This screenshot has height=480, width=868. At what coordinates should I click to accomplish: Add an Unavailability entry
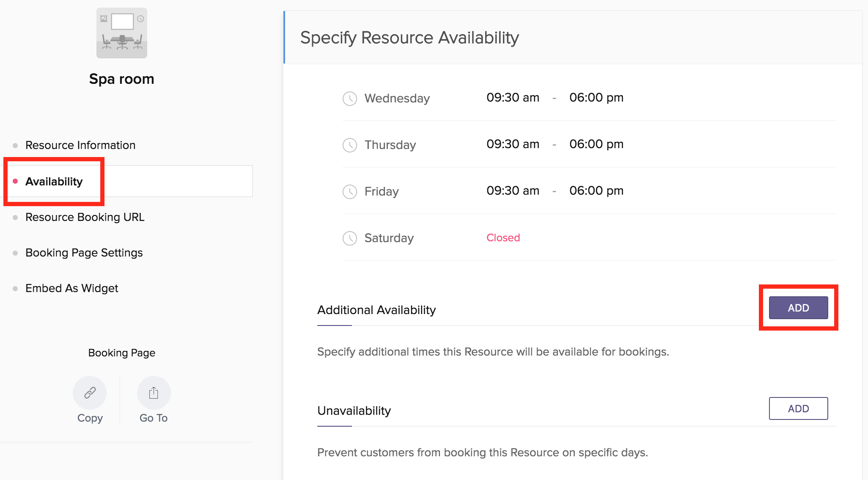pyautogui.click(x=798, y=408)
